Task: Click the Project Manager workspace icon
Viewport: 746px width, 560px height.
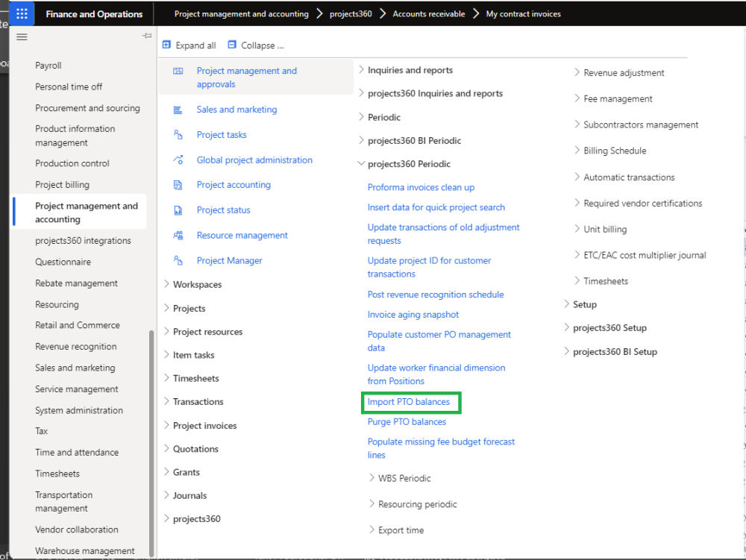Action: point(178,260)
